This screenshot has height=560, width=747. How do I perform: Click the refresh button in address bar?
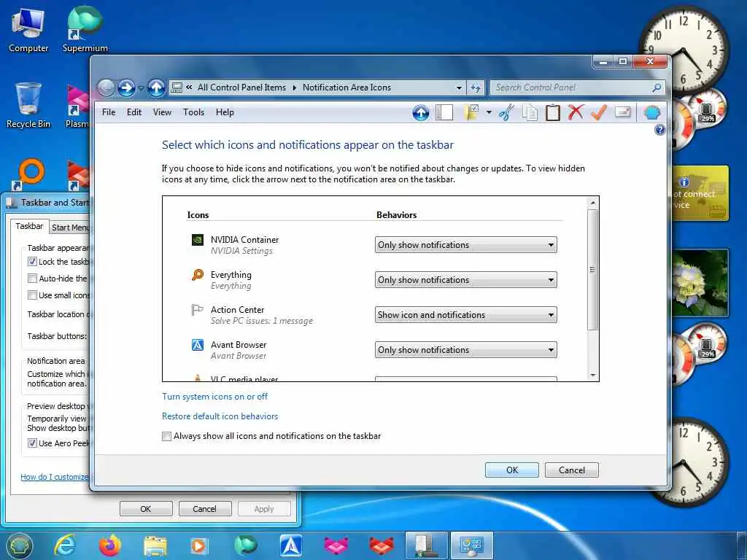point(476,87)
